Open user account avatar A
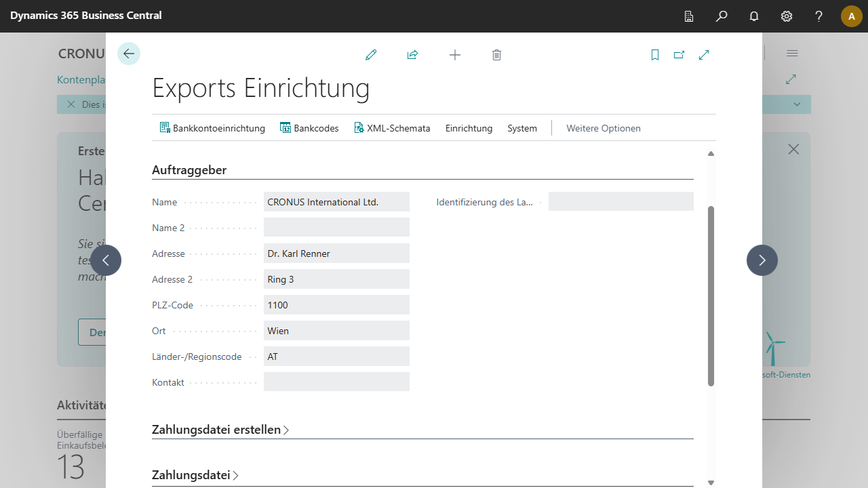868x488 pixels. coord(852,16)
